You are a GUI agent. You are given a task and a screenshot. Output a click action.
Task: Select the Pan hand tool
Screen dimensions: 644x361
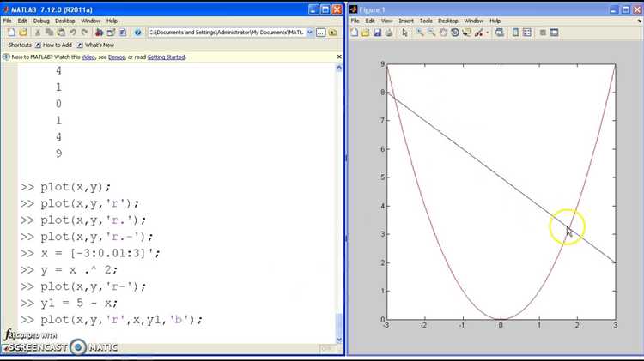pos(443,33)
